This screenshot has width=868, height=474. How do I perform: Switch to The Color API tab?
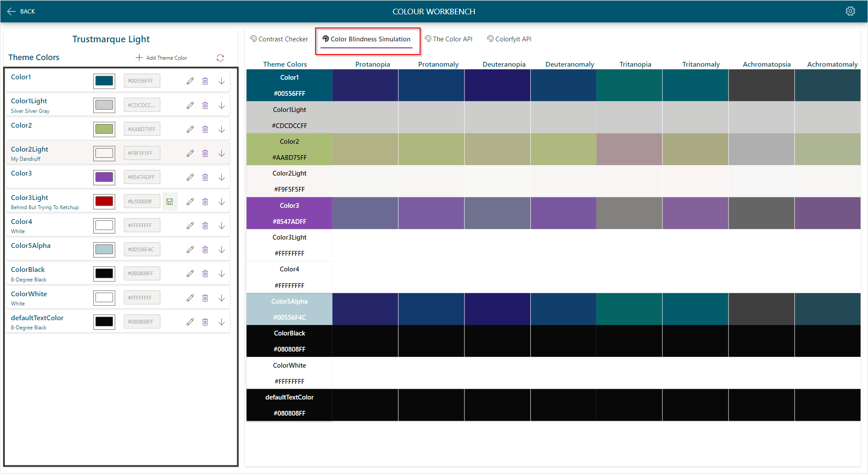[448, 39]
